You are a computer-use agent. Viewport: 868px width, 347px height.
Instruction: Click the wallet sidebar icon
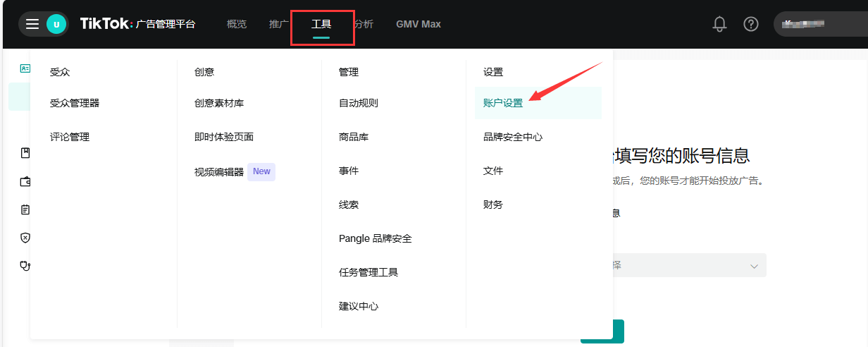pos(26,181)
